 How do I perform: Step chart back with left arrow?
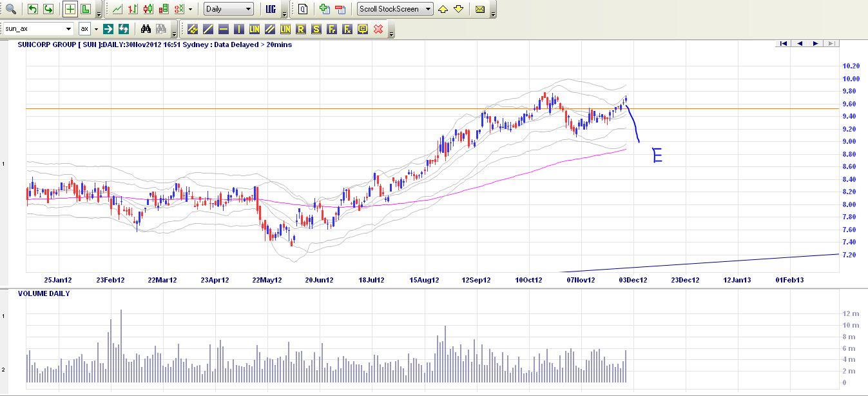tap(799, 44)
